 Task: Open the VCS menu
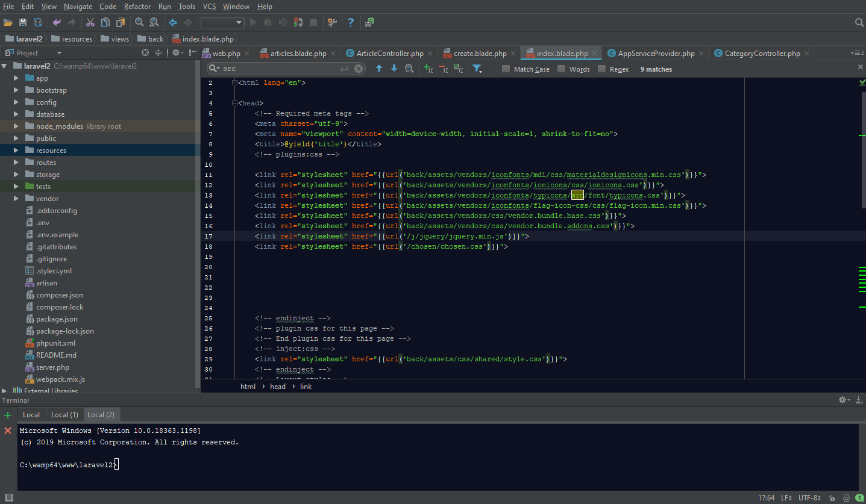(x=209, y=6)
